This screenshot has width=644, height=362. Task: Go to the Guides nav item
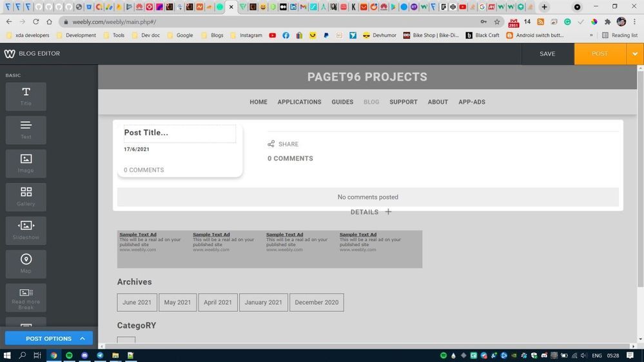[342, 102]
